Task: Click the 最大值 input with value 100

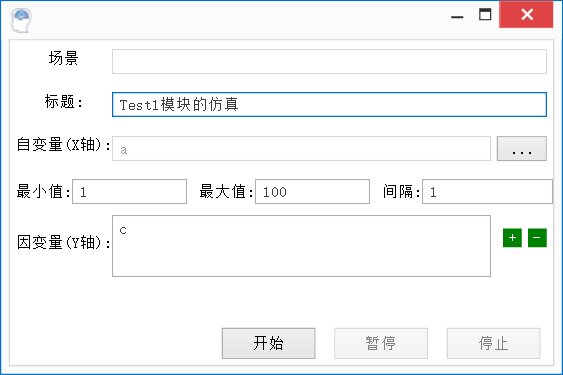Action: (312, 192)
